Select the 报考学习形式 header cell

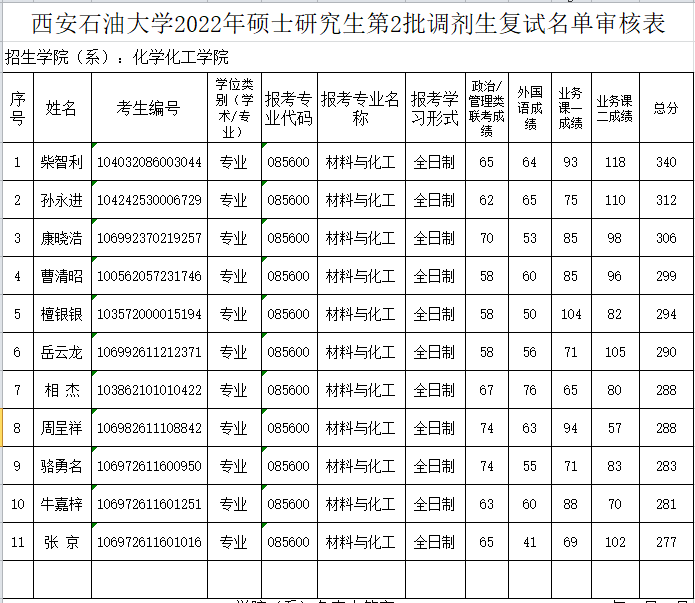(433, 108)
